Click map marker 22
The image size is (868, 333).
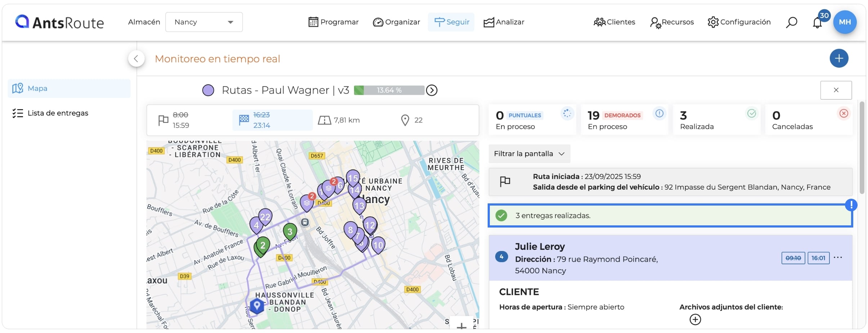pyautogui.click(x=265, y=216)
